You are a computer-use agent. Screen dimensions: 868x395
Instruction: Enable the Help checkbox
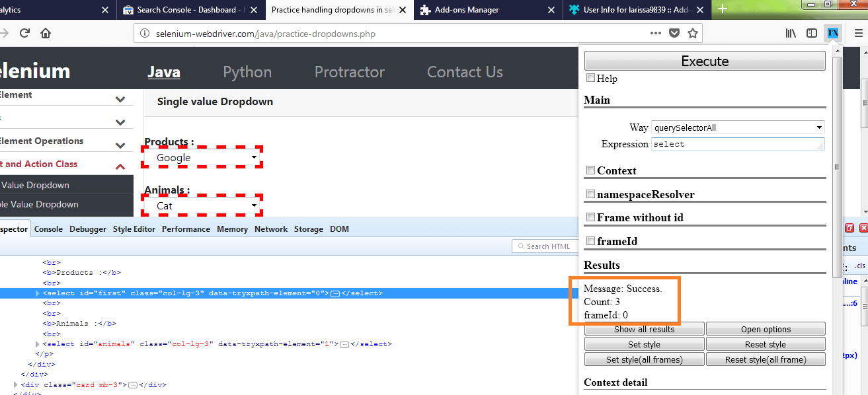(x=590, y=78)
